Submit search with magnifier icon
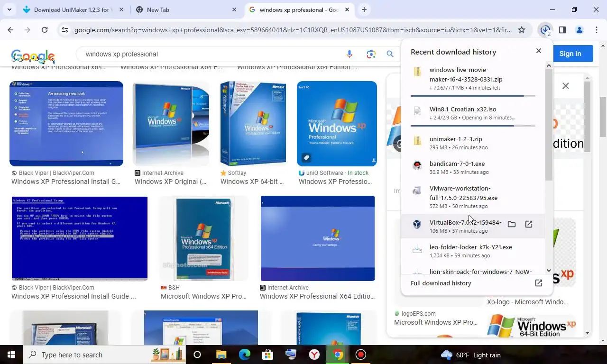The width and height of the screenshot is (607, 364). click(x=390, y=54)
